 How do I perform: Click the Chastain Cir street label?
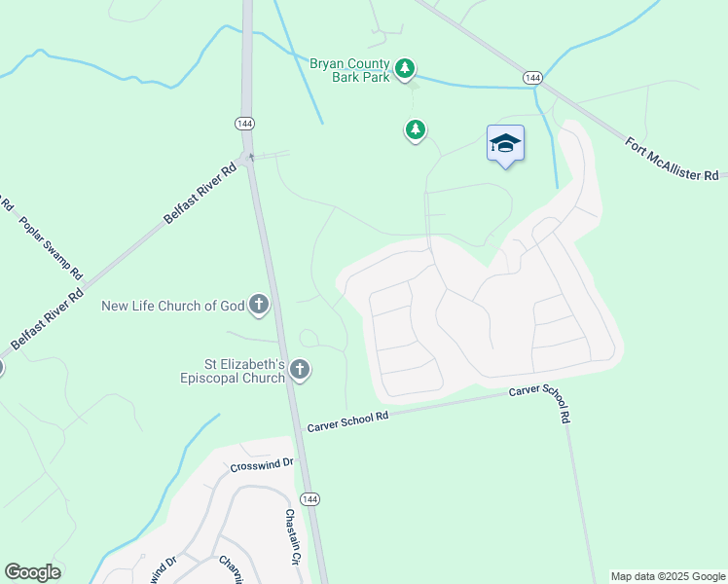click(291, 536)
